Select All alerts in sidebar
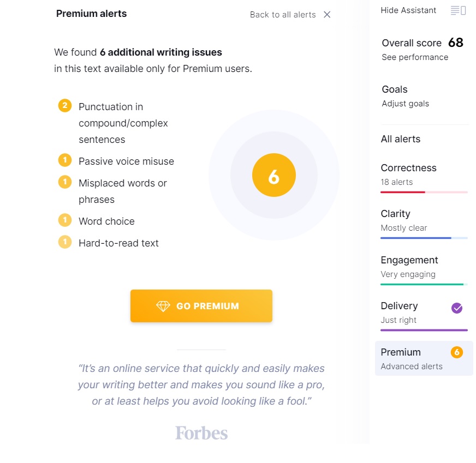The width and height of the screenshot is (476, 463). point(401,139)
